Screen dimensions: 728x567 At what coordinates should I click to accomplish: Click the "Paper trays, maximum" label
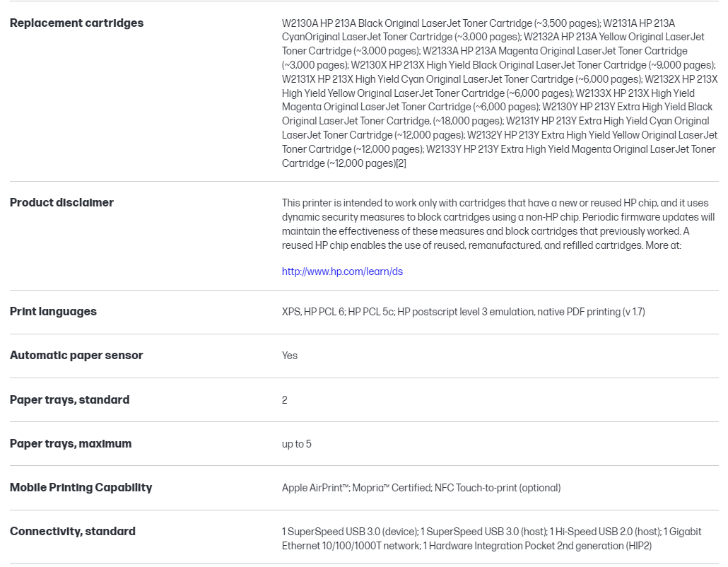point(71,443)
